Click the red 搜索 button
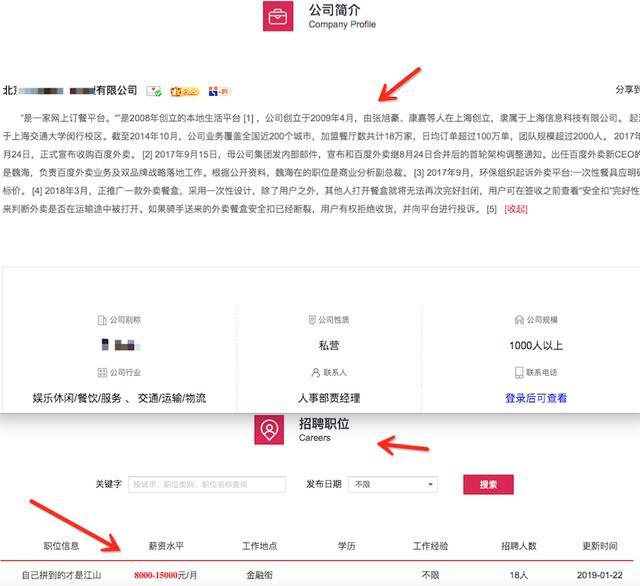 (488, 484)
